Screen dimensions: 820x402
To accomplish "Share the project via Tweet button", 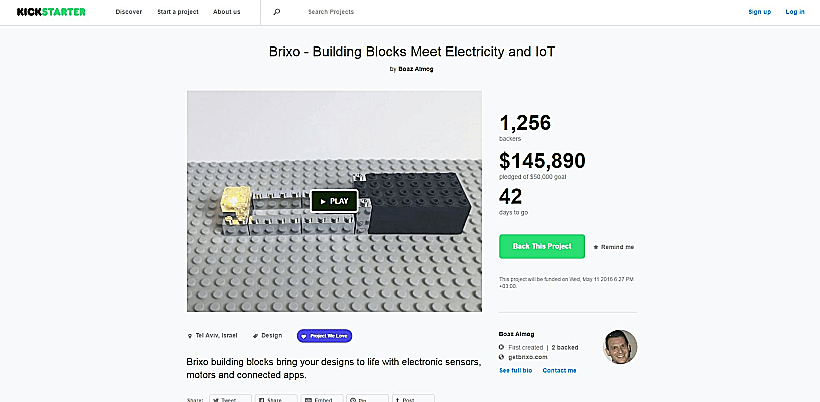I will [230, 398].
